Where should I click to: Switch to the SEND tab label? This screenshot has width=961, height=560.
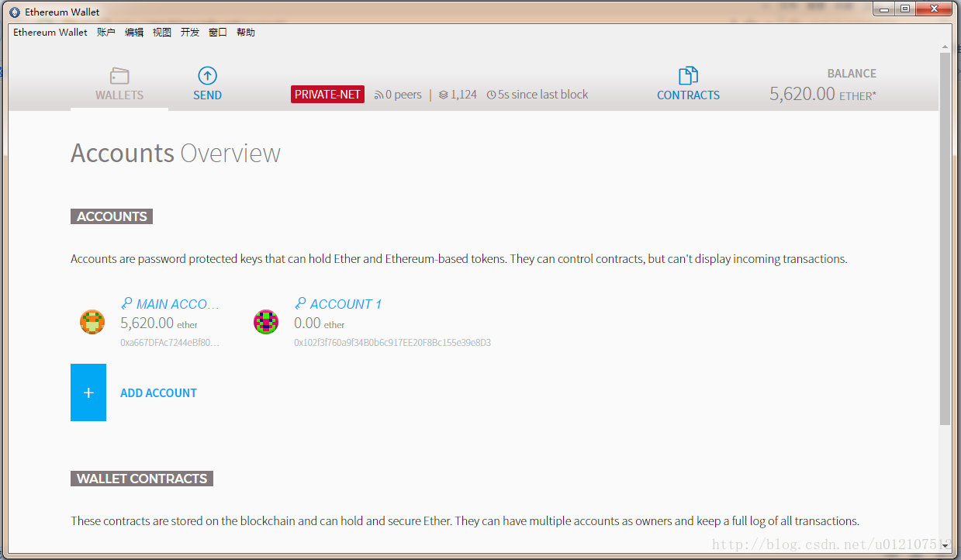pyautogui.click(x=207, y=95)
